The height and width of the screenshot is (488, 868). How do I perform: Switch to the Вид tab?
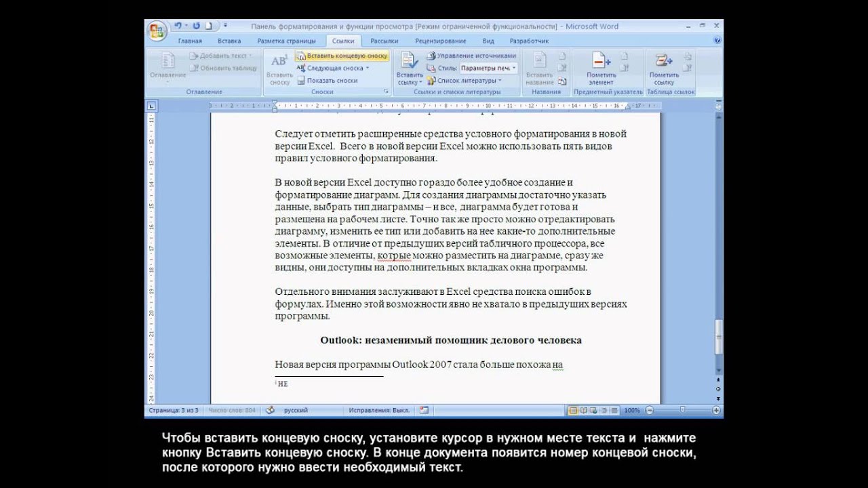[x=488, y=41]
